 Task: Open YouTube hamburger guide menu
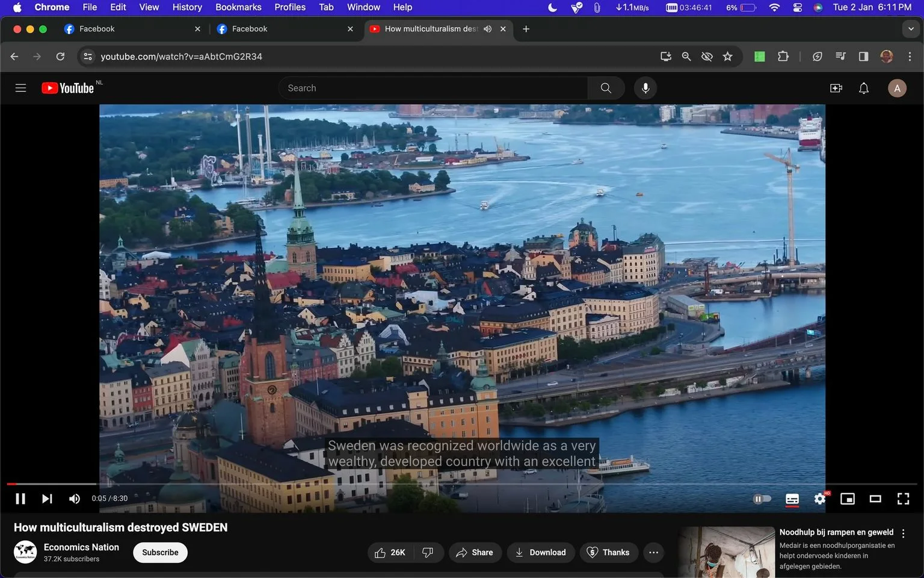pyautogui.click(x=20, y=88)
